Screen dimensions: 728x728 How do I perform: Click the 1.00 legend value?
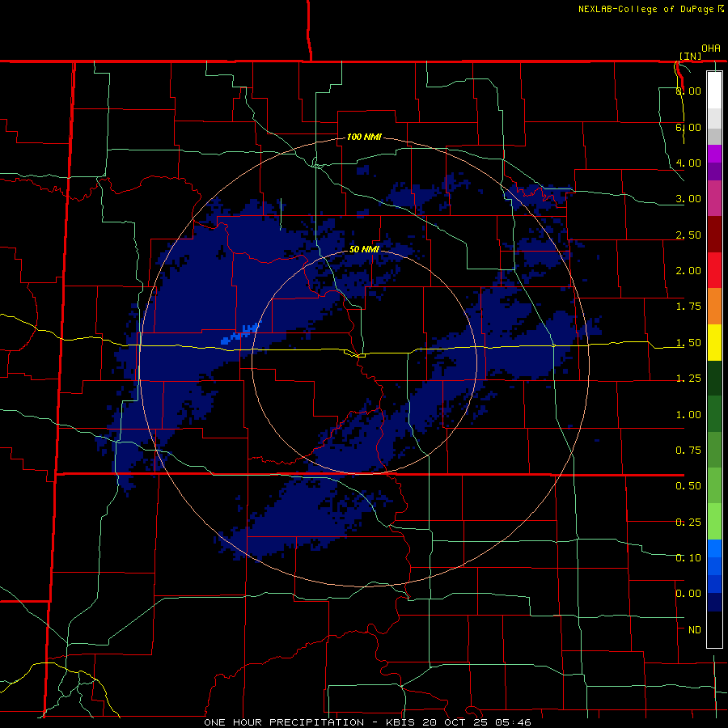688,415
